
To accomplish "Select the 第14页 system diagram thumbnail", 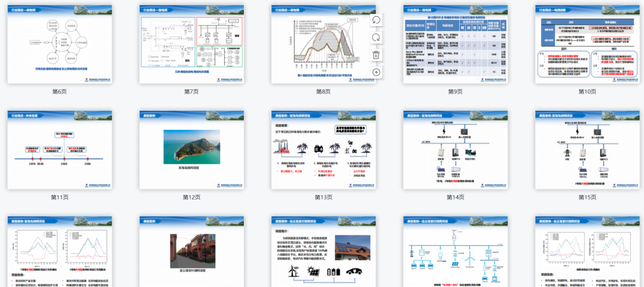I will pos(456,149).
